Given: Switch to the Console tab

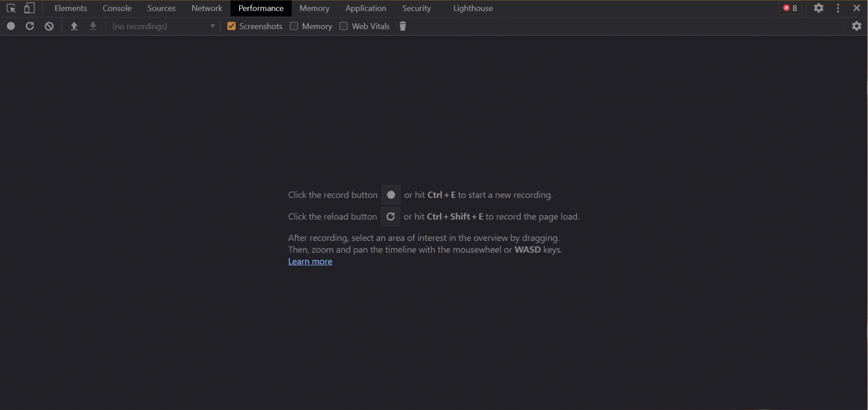Looking at the screenshot, I should [x=117, y=8].
